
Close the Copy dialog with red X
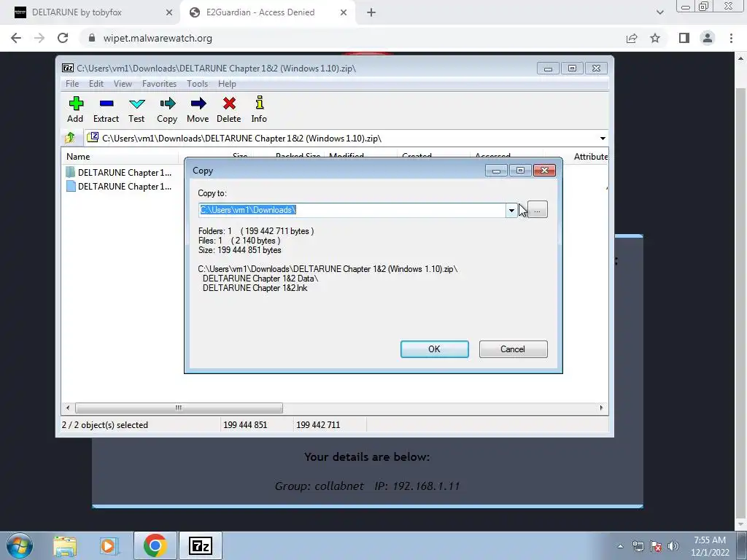544,171
